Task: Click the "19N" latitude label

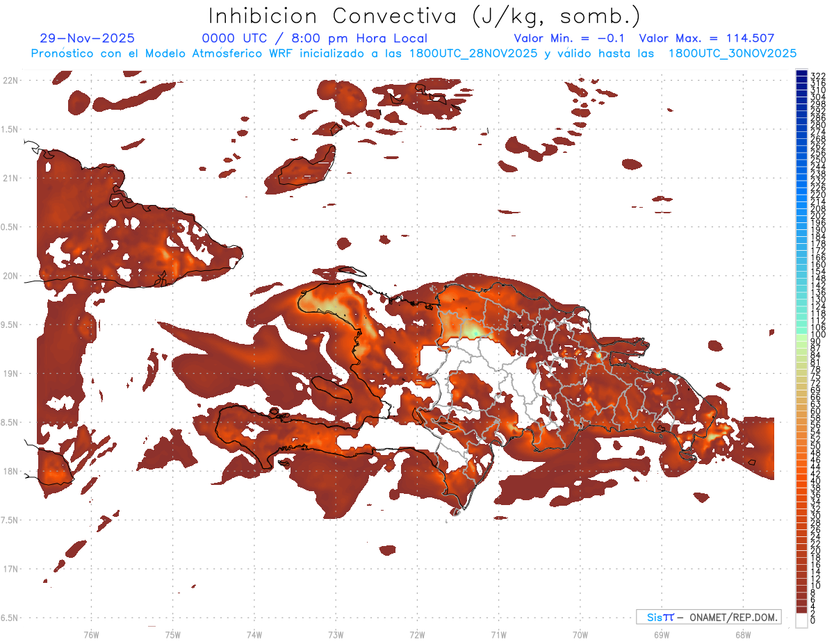Action: [12, 374]
